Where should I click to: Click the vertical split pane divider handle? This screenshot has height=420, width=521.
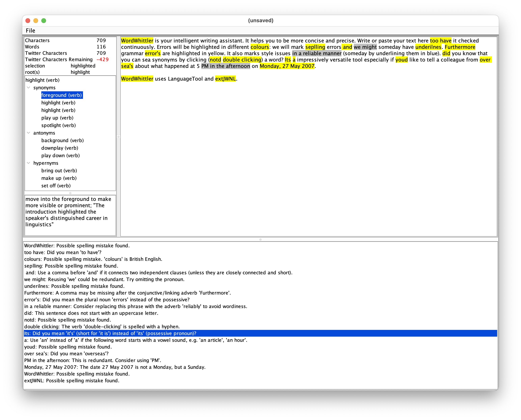[119, 137]
